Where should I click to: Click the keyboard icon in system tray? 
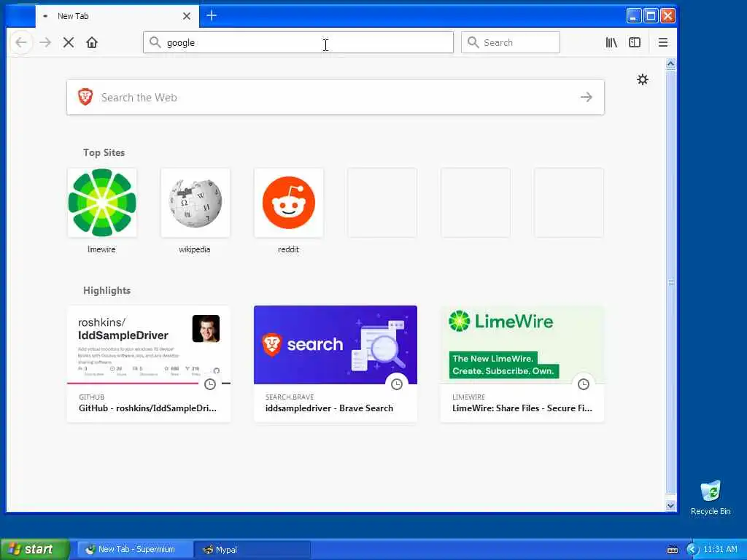point(673,550)
